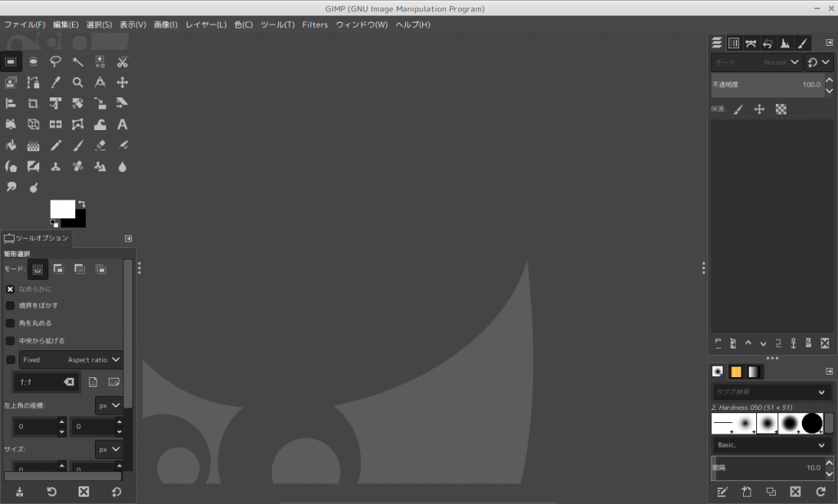Select the Bucket Fill tool

(11, 146)
